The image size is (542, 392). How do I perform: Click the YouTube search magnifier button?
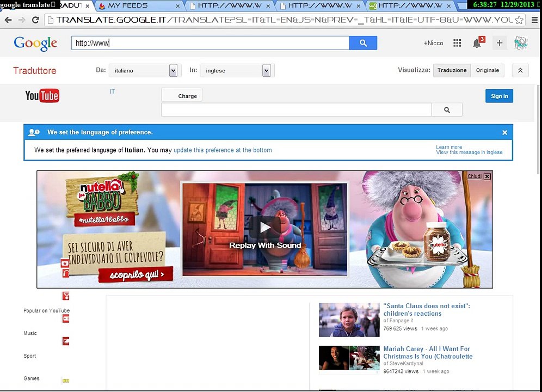[447, 110]
